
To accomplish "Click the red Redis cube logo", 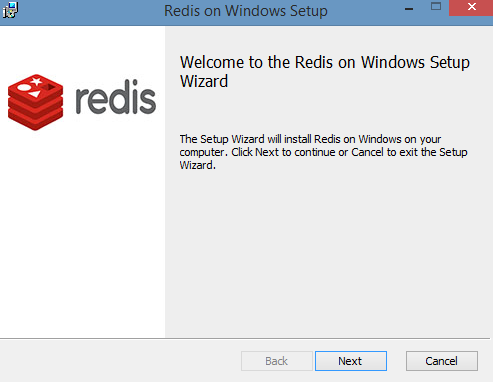I will [35, 102].
